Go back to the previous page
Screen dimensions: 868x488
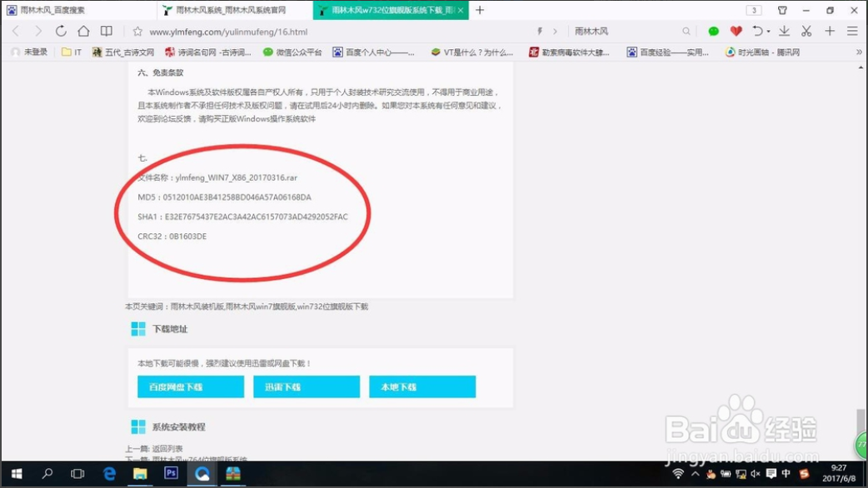(16, 32)
